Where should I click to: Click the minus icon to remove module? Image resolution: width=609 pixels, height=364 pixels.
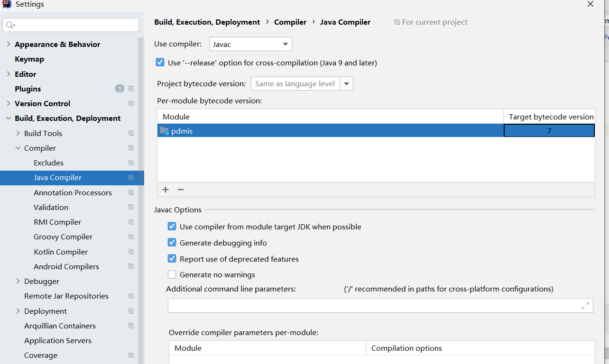(181, 190)
